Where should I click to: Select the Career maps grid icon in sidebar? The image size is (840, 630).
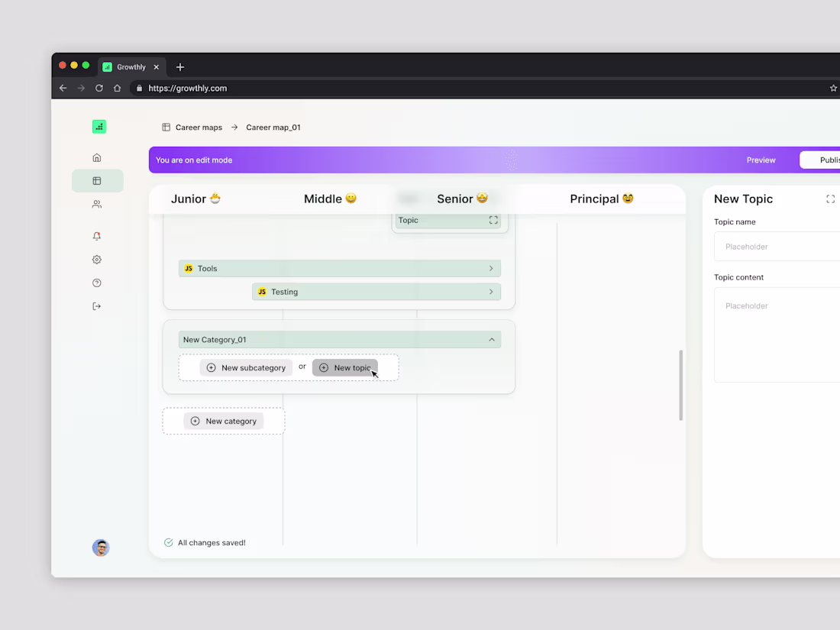coord(97,180)
